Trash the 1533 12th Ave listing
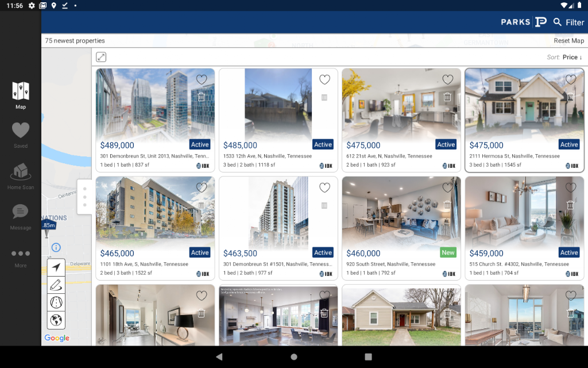 (324, 98)
